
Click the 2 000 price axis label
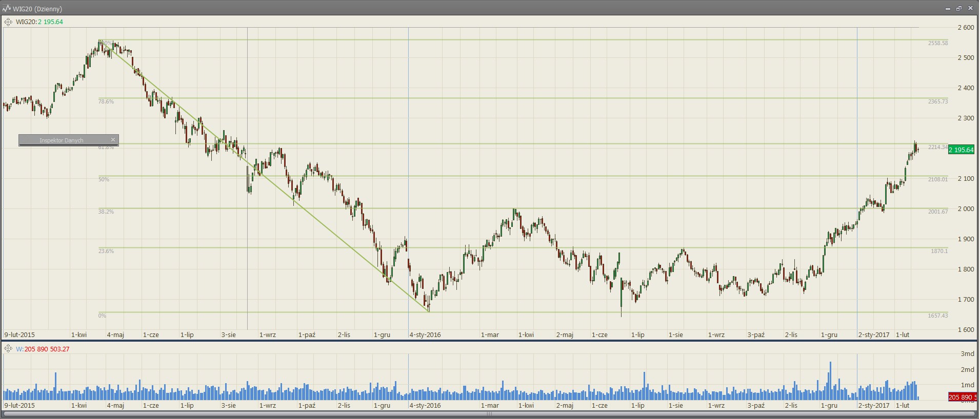pyautogui.click(x=966, y=209)
